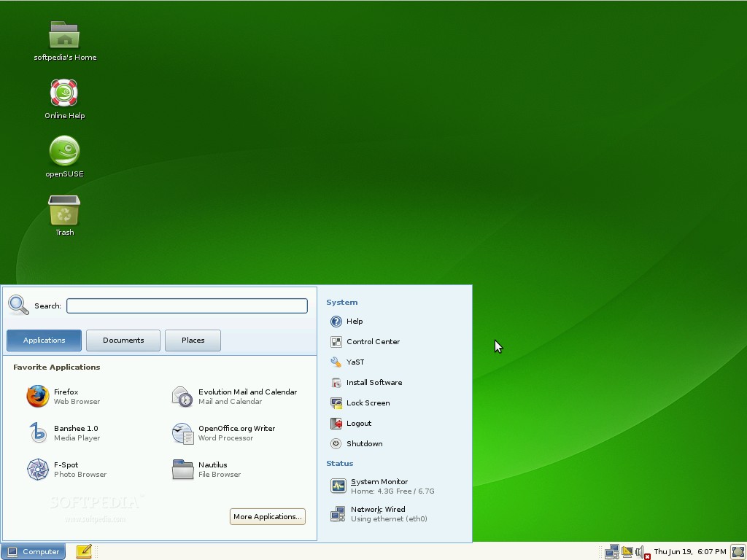Click the Shutdown power icon
The height and width of the screenshot is (560, 747).
pyautogui.click(x=336, y=444)
